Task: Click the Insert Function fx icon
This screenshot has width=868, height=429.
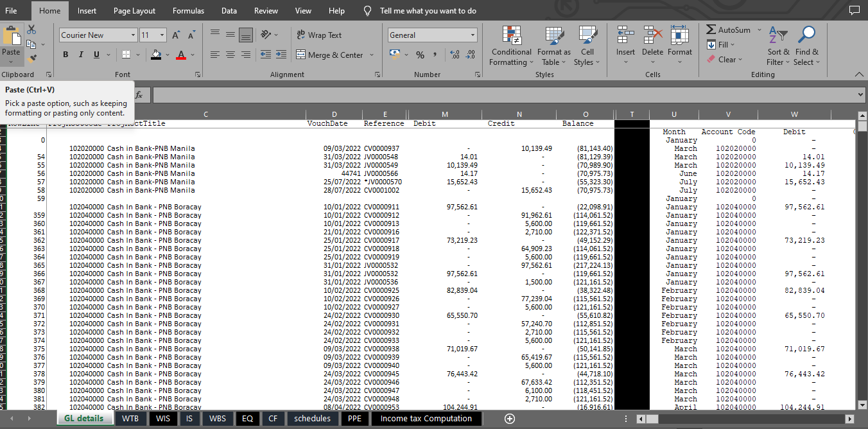Action: tap(139, 95)
